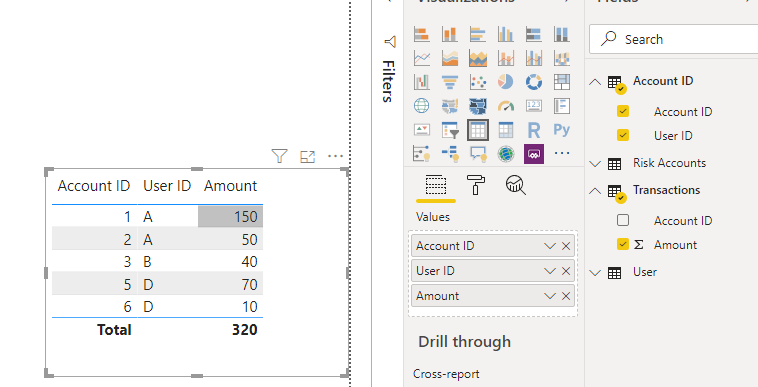Select the 100% stacked bar chart visual
The width and height of the screenshot is (758, 387).
point(534,34)
